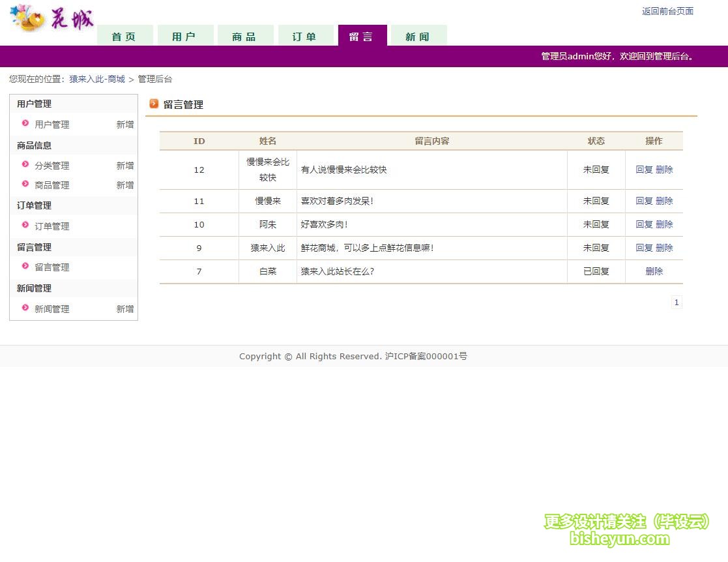Click the arrow icon beside 新闻管理
The height and width of the screenshot is (562, 728).
(25, 308)
